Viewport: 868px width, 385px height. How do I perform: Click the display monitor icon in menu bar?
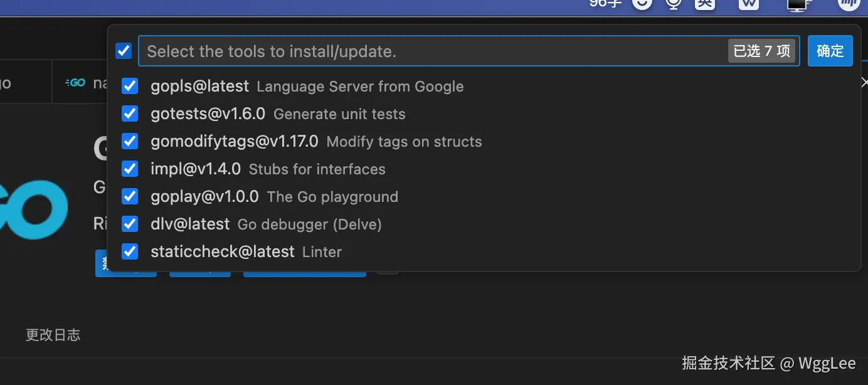point(798,5)
